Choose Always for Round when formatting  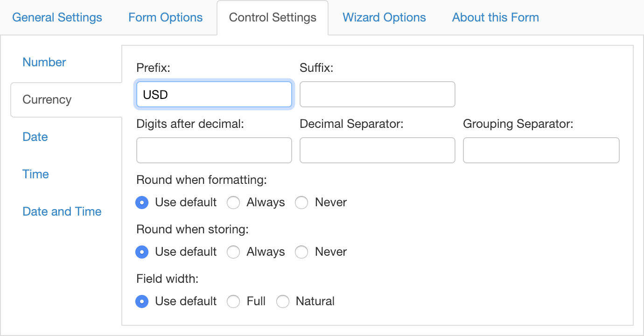click(x=233, y=203)
